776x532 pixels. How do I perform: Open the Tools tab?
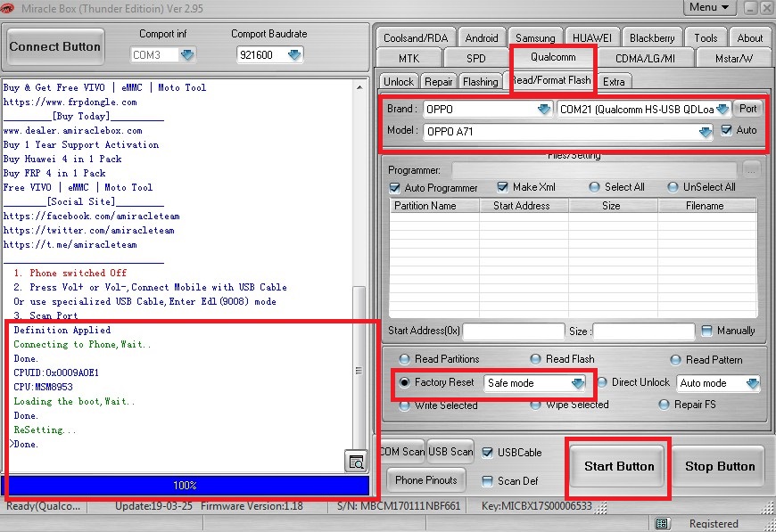[x=706, y=38]
